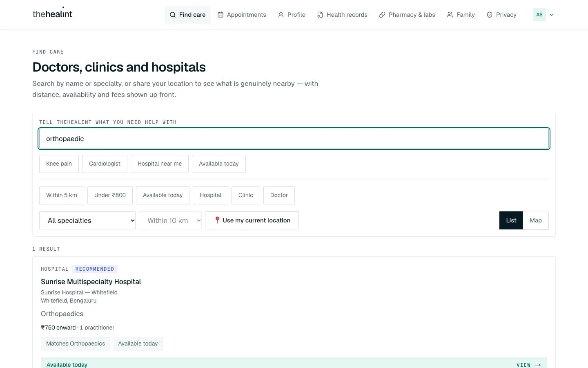588x368 pixels.
Task: Toggle the Hospital type filter
Action: (211, 195)
